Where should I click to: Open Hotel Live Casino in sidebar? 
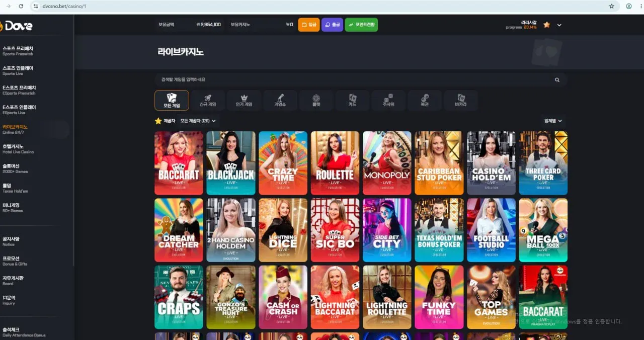pos(18,149)
